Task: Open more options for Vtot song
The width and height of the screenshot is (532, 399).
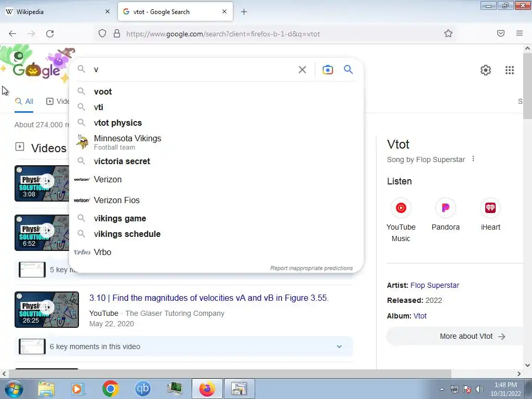Action: tap(473, 159)
